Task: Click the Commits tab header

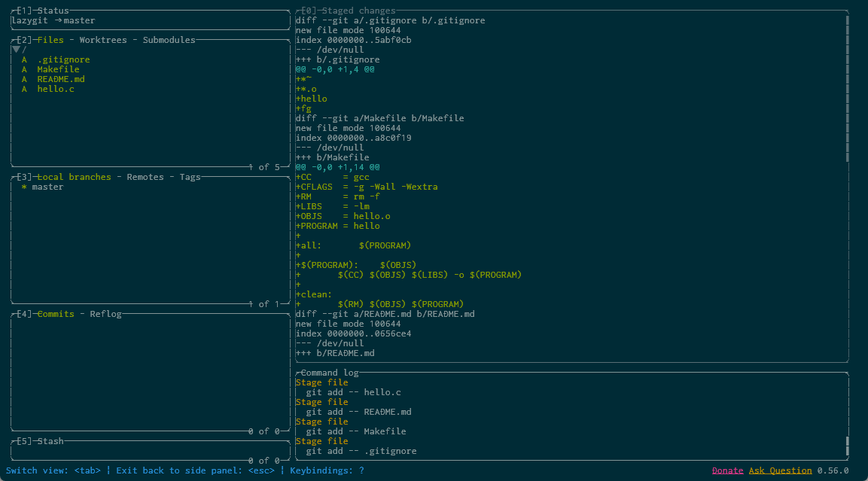Action: pyautogui.click(x=56, y=314)
